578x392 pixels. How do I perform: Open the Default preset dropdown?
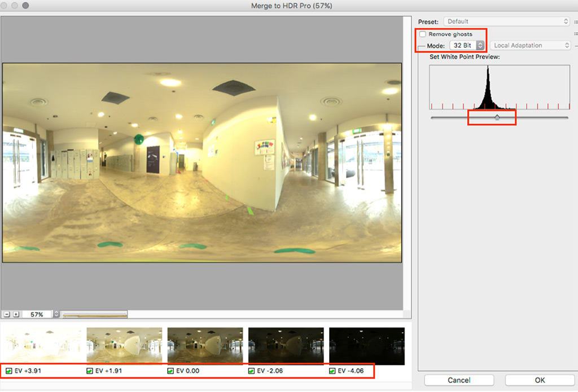(506, 21)
